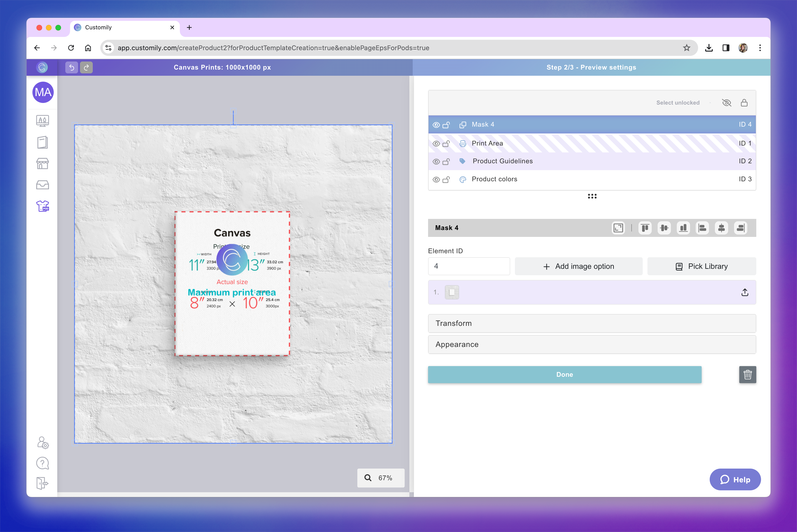797x532 pixels.
Task: Click the fit-to-canvas resize icon
Action: pyautogui.click(x=618, y=228)
